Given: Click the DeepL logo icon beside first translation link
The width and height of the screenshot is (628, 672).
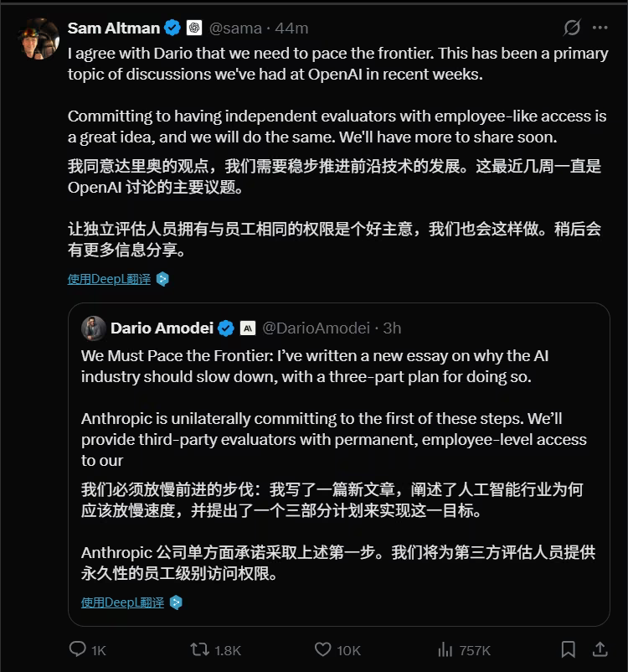Looking at the screenshot, I should pos(162,279).
